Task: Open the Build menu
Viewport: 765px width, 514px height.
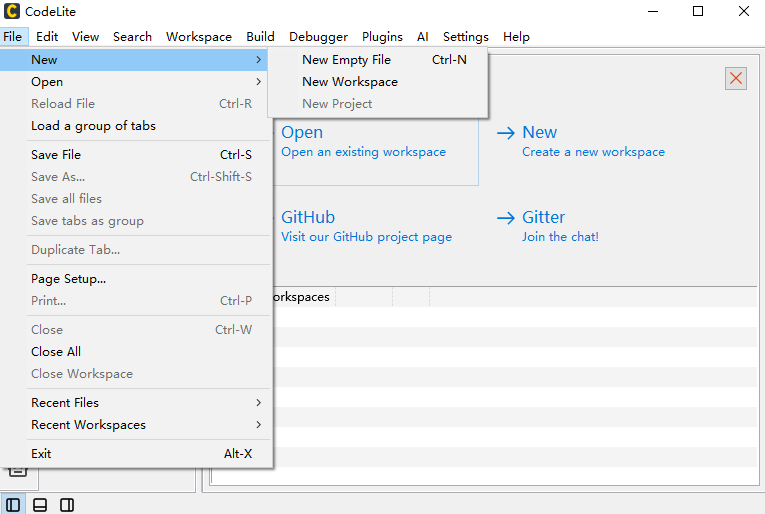Action: pos(260,37)
